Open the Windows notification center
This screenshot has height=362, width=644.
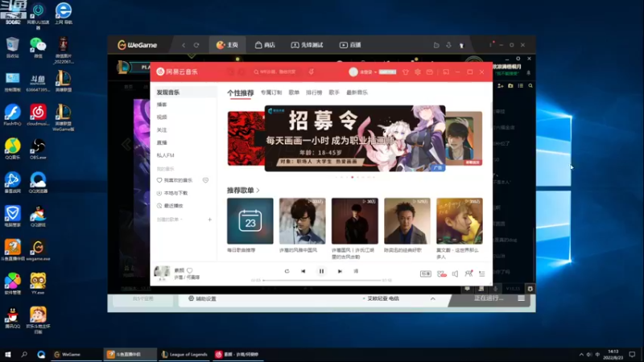(x=633, y=354)
